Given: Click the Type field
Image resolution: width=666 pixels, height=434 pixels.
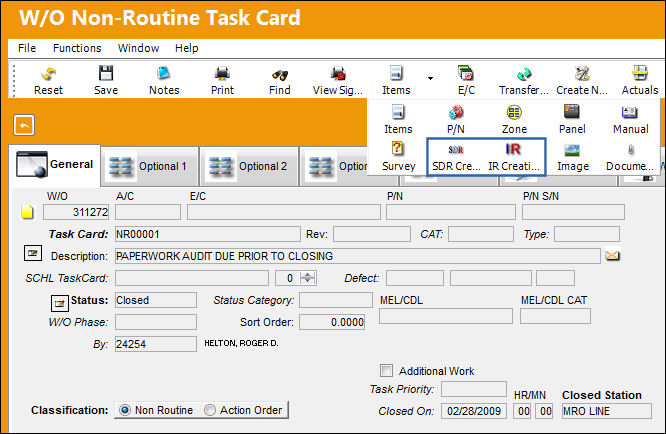Looking at the screenshot, I should (587, 234).
